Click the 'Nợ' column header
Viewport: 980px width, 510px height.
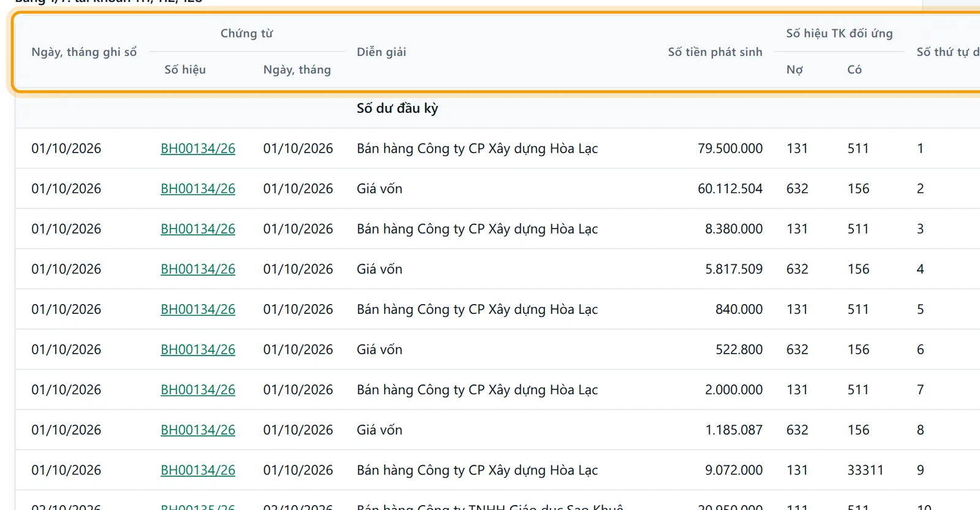(x=794, y=70)
